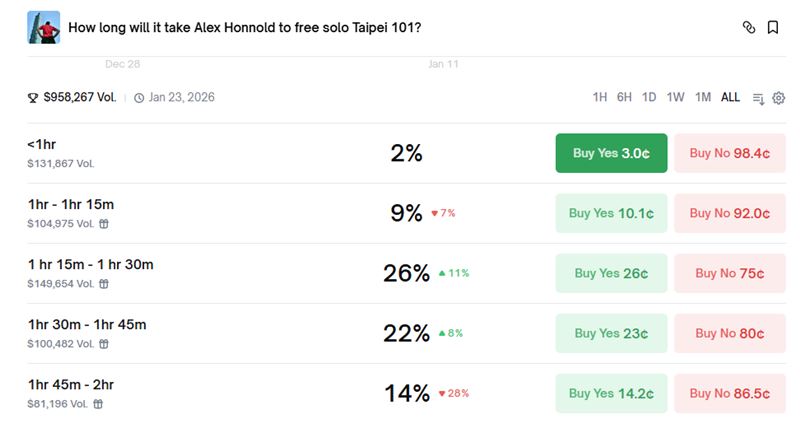Screen dimensions: 800x423
Task: Open the chart settings gear
Action: [x=779, y=98]
